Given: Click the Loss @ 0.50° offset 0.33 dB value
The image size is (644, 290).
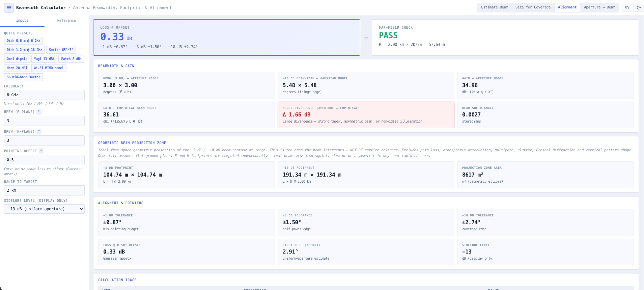Looking at the screenshot, I should coord(114,252).
